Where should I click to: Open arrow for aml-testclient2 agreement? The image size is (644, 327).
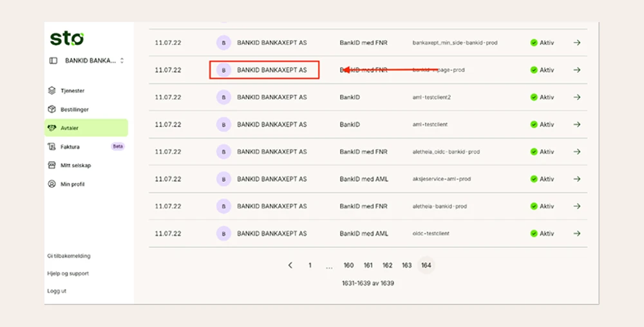pyautogui.click(x=577, y=97)
